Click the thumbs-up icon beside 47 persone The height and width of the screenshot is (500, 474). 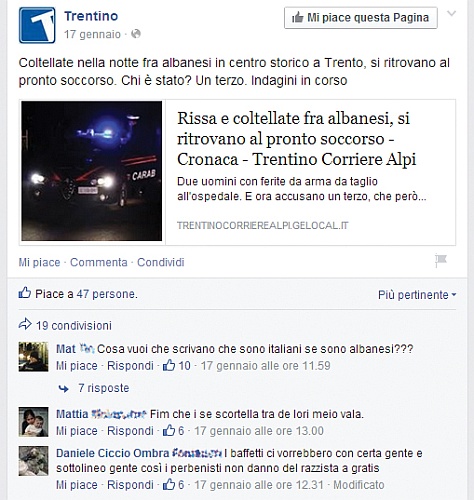click(25, 293)
